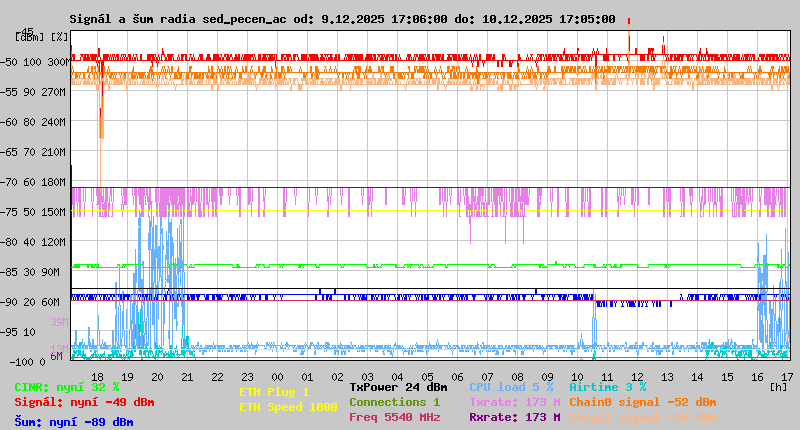
Task: Click ETH Speed 1000 legend entry
Action: [288, 407]
